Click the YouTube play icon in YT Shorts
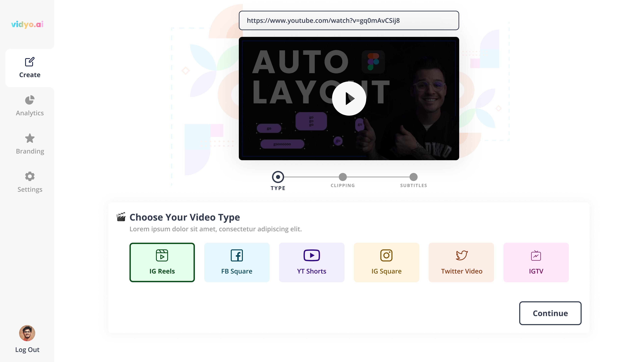 pos(311,255)
